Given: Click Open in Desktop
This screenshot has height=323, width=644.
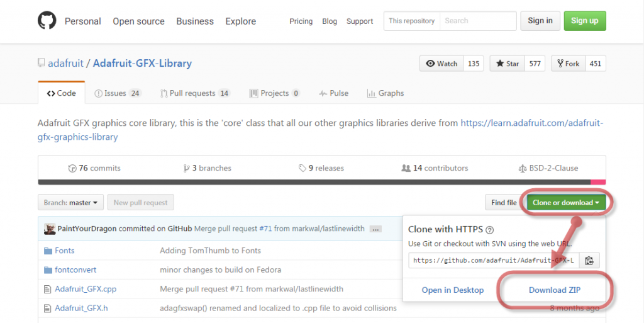Looking at the screenshot, I should [453, 290].
